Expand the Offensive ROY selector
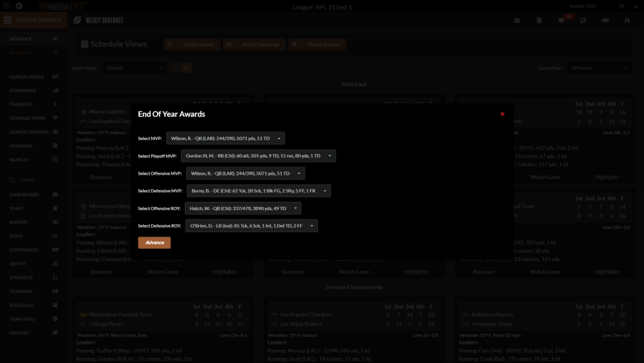This screenshot has height=363, width=644. click(x=243, y=208)
